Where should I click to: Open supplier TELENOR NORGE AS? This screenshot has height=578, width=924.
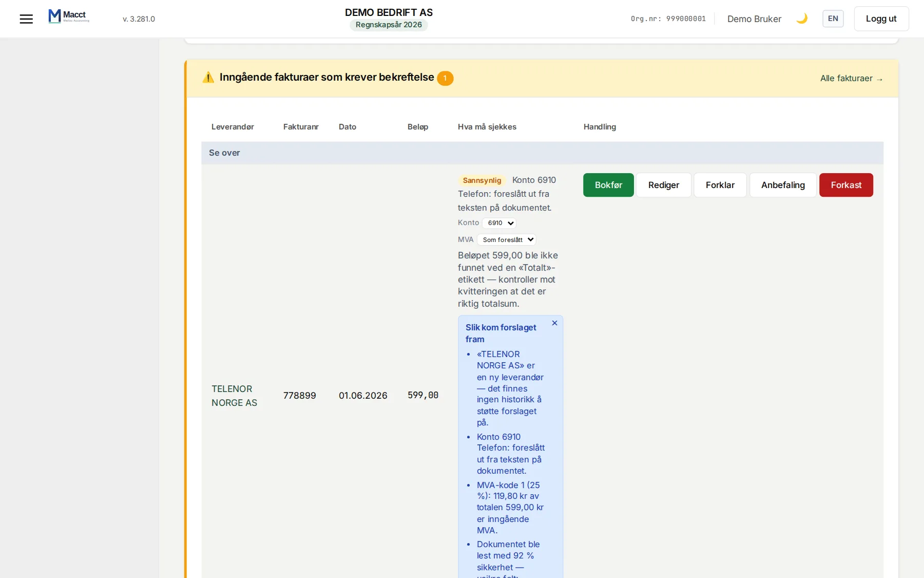[x=234, y=396]
